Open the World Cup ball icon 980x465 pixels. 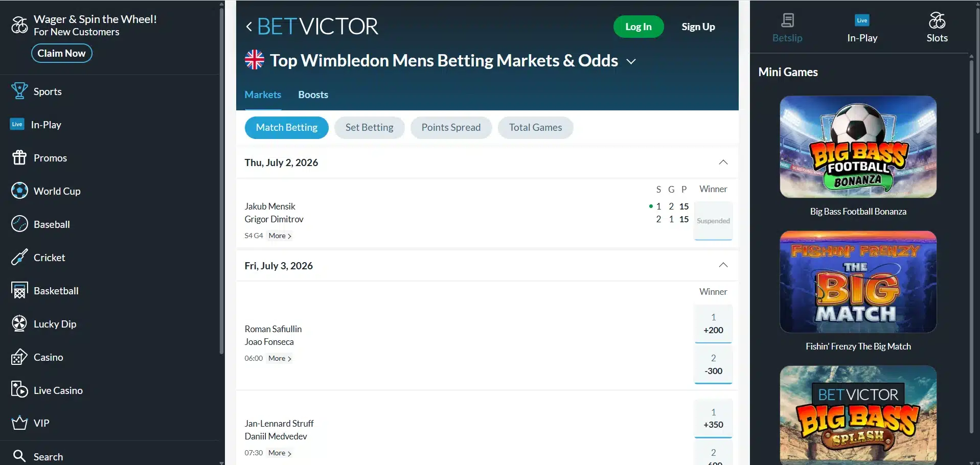[x=19, y=191]
